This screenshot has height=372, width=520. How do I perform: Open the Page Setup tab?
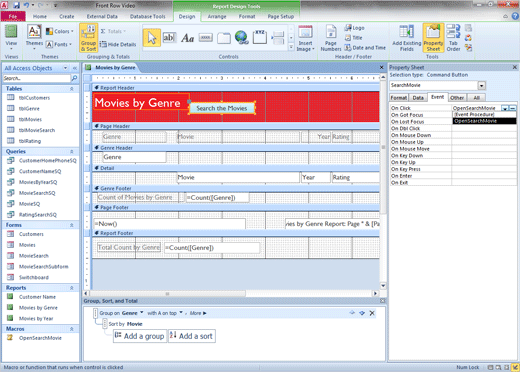point(281,16)
